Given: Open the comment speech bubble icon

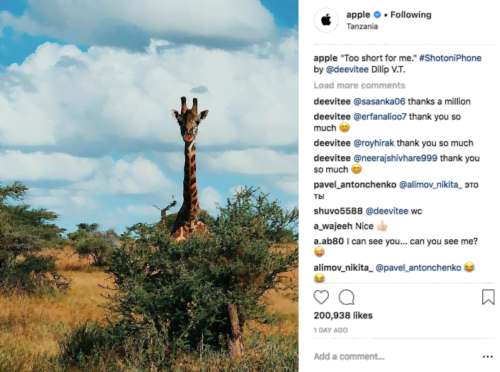Looking at the screenshot, I should (346, 297).
